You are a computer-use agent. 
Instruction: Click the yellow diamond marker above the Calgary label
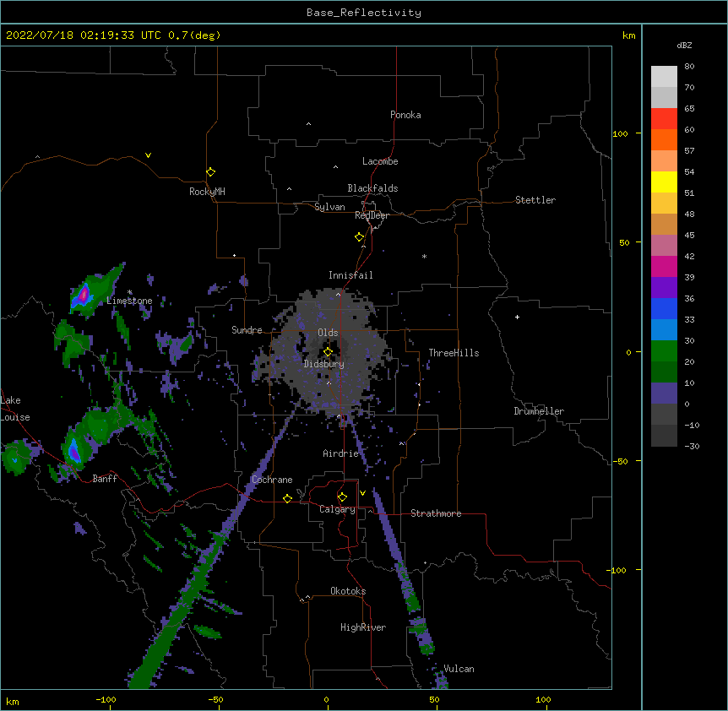tap(342, 497)
